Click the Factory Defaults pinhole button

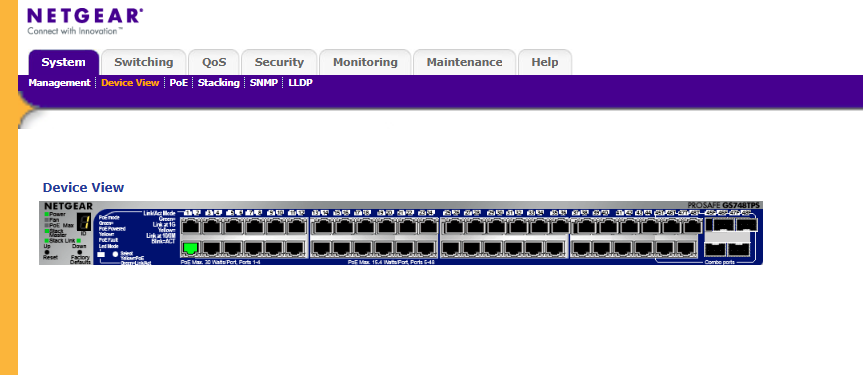(80, 252)
